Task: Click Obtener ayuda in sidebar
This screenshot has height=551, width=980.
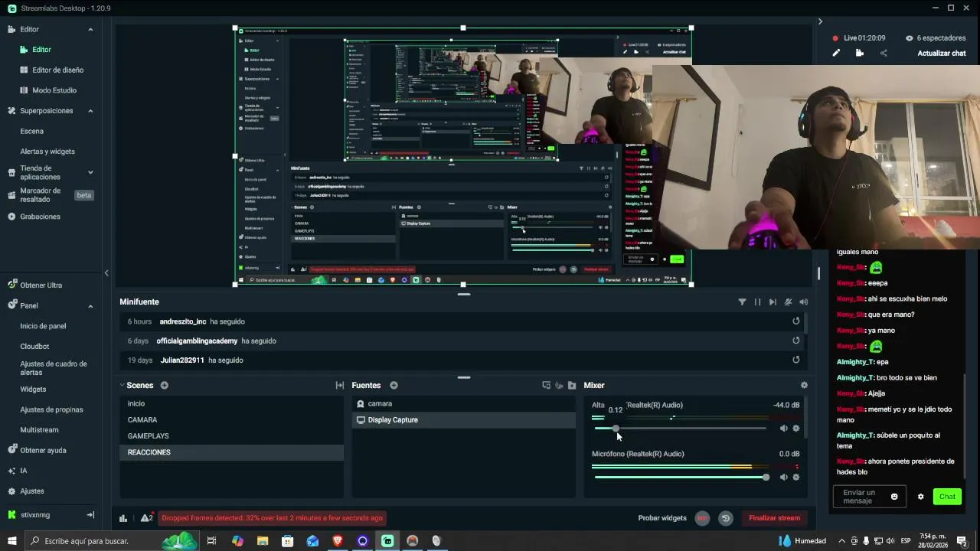Action: pyautogui.click(x=43, y=451)
